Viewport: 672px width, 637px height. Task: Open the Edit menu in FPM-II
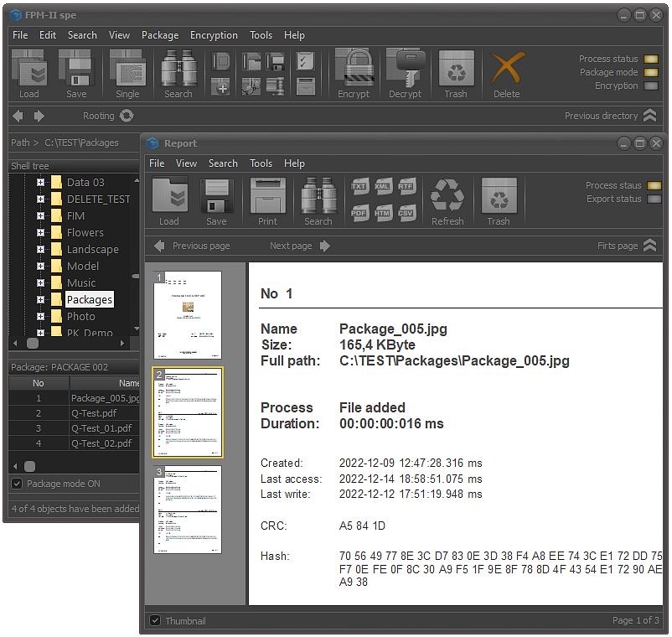(48, 35)
